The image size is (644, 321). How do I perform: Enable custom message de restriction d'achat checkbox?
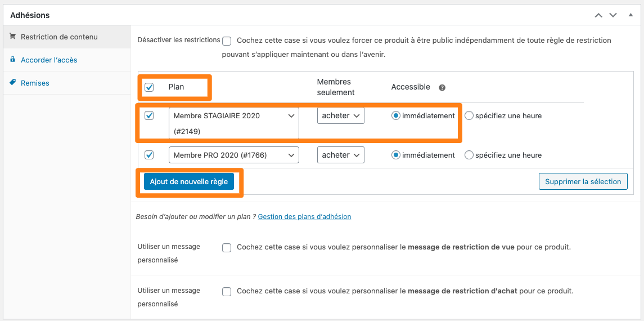(227, 291)
